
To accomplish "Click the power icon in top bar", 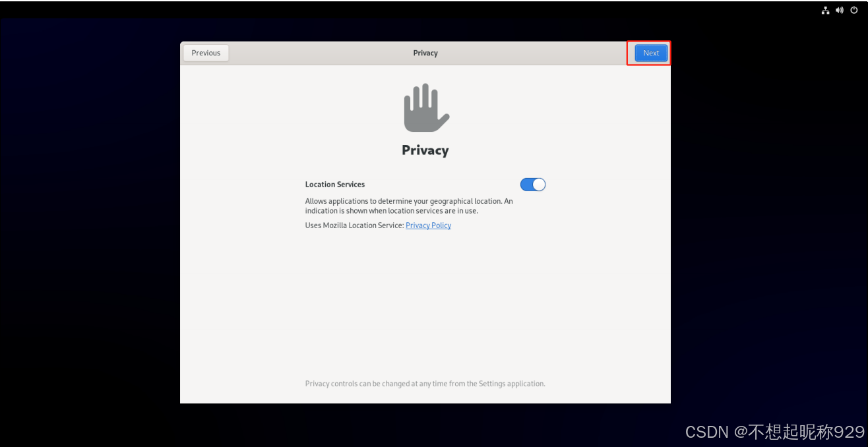I will coord(854,10).
